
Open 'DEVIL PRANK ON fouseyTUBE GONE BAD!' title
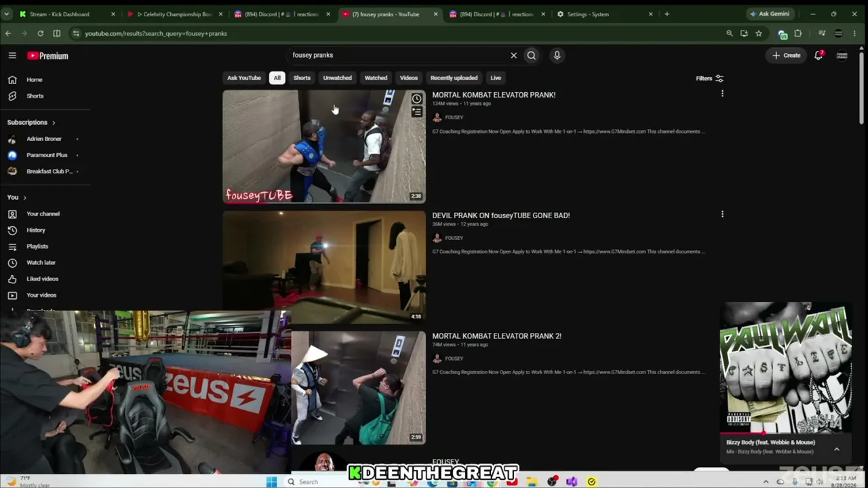point(501,216)
